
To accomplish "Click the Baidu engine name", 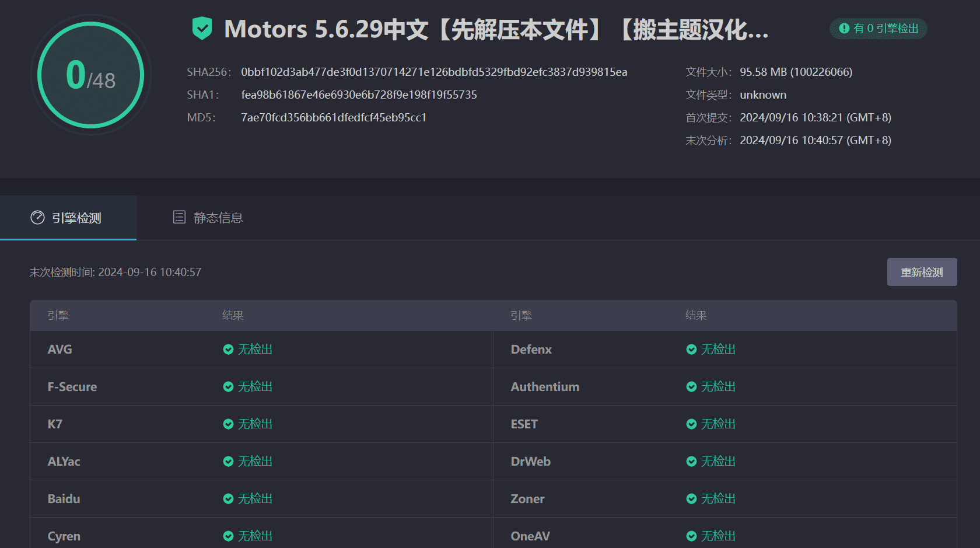I will [x=64, y=498].
